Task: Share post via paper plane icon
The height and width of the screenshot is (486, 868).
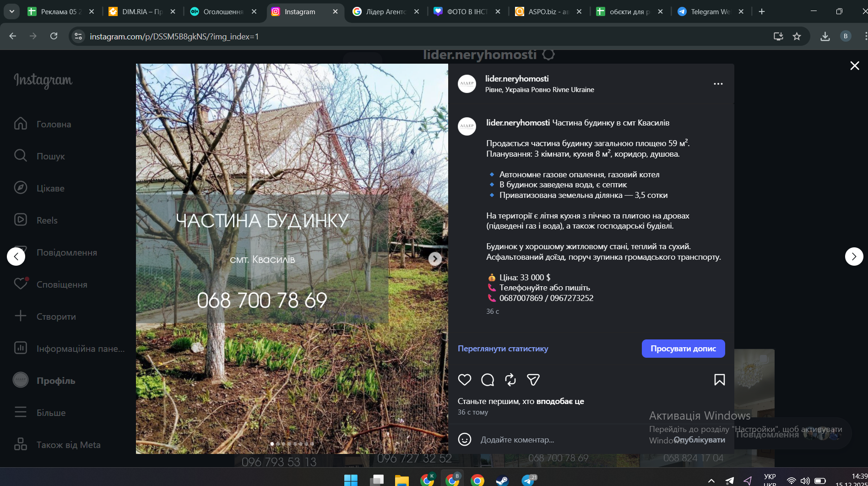Action: point(533,380)
